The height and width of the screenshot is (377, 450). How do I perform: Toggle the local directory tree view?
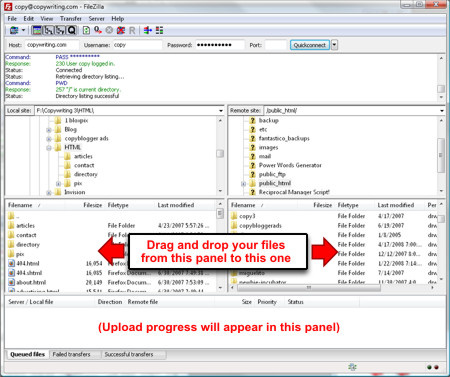[x=49, y=31]
